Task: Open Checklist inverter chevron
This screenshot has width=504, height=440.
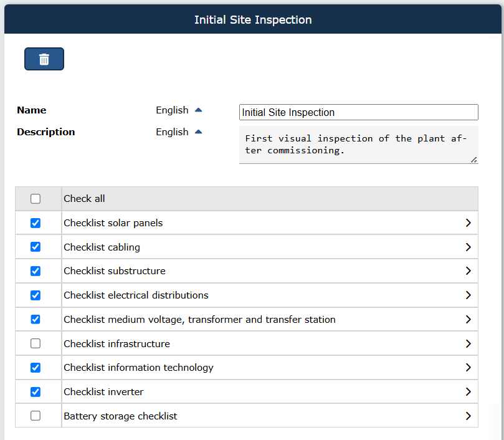Action: pos(468,392)
